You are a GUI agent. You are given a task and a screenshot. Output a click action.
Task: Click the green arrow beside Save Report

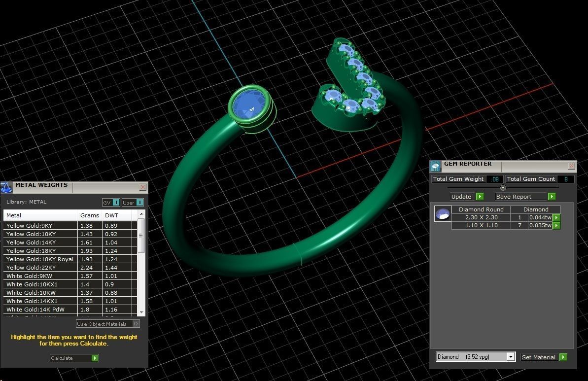552,197
